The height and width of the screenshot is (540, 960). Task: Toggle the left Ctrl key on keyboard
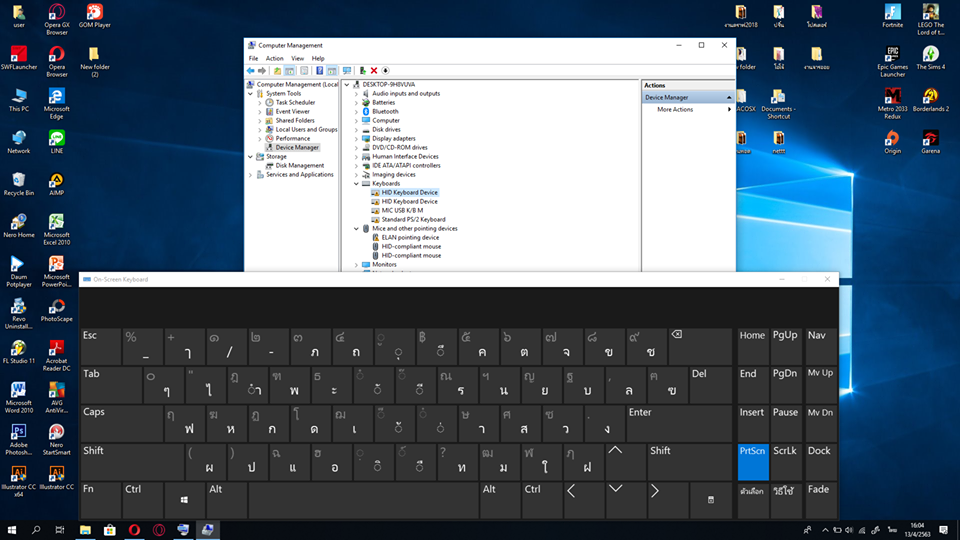[142, 500]
